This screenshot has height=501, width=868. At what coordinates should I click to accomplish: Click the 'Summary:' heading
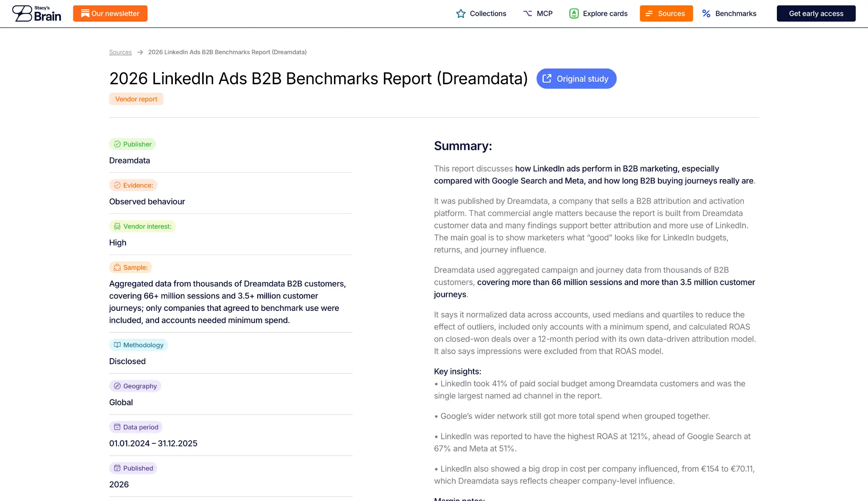coord(463,146)
